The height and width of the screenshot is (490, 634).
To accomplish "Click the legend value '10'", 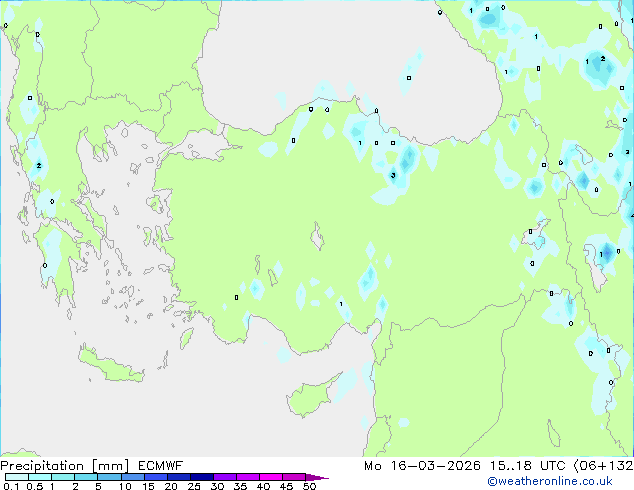I will [x=125, y=486].
